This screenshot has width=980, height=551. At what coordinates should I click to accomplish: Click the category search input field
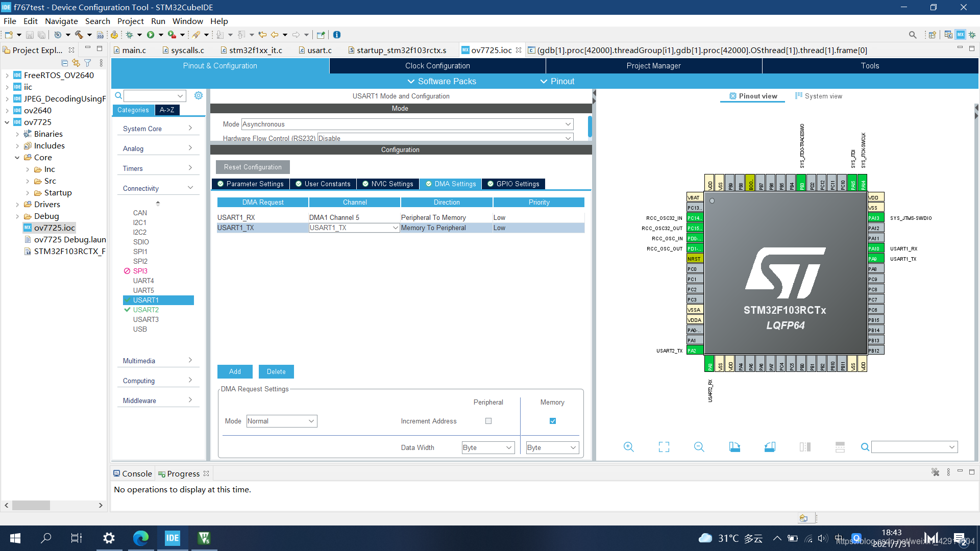coord(154,95)
